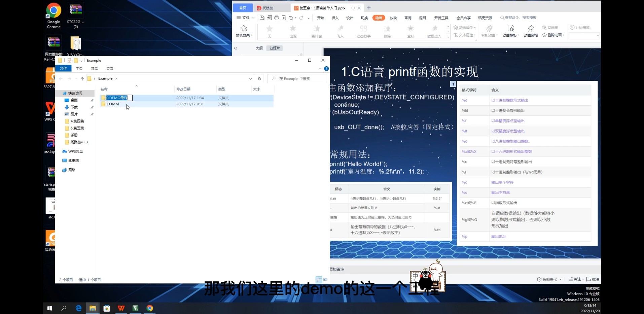The width and height of the screenshot is (644, 314).
Task: Open taskbar search magnifier
Action: pyautogui.click(x=64, y=308)
